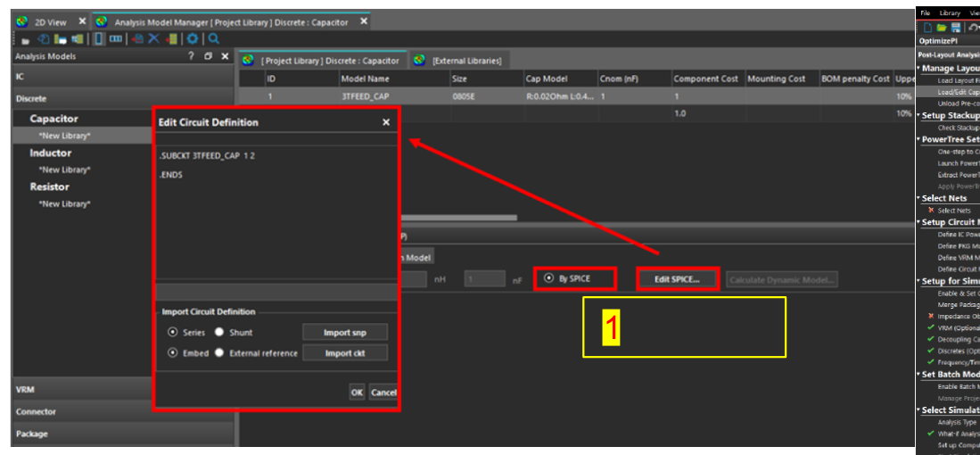The height and width of the screenshot is (455, 980).
Task: Open the VRM analysis models section
Action: coord(122,389)
